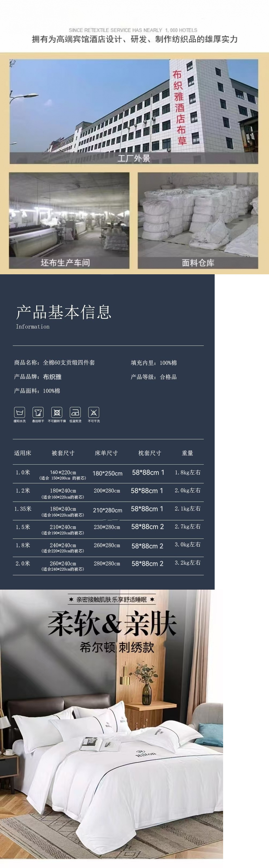Click the 布织雅 brand name

click(x=52, y=377)
